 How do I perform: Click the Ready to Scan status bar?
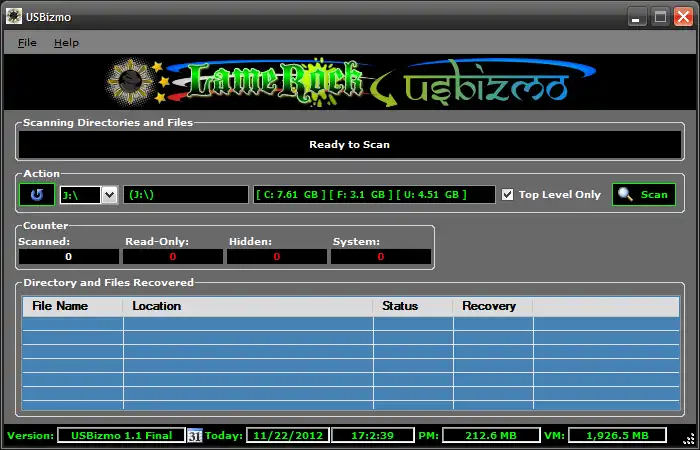tap(350, 145)
